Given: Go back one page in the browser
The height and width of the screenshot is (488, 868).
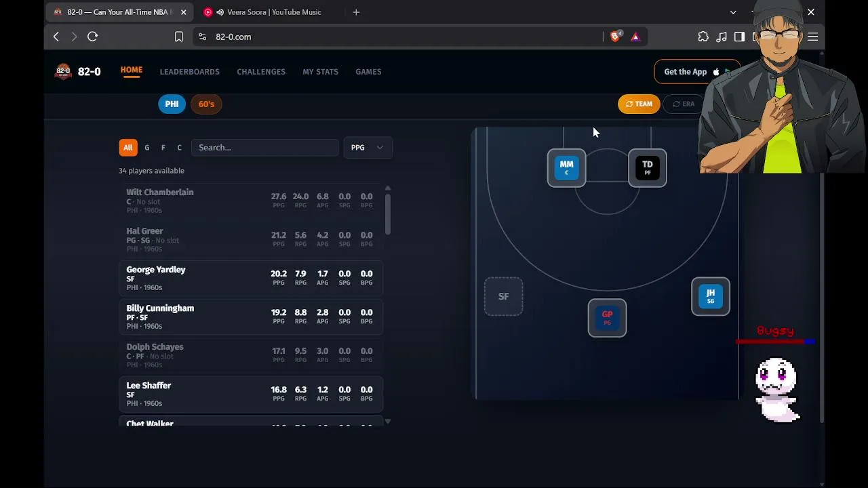Looking at the screenshot, I should [x=56, y=37].
